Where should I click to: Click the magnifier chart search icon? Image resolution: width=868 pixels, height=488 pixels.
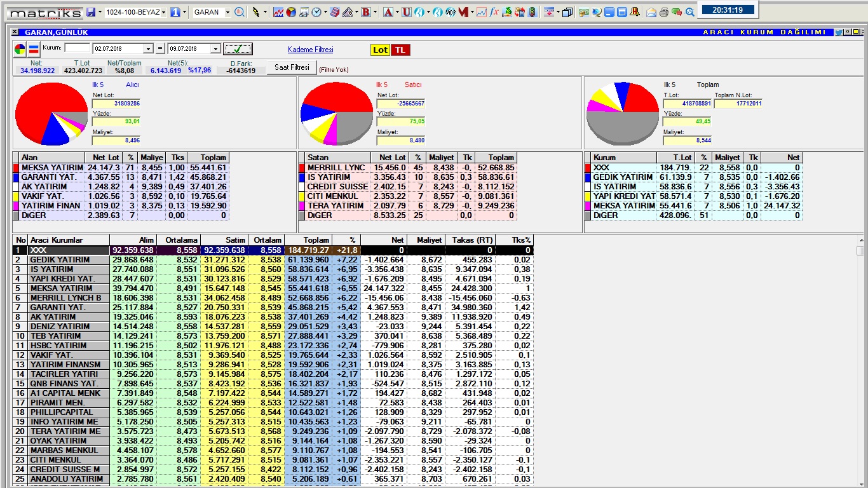pos(240,12)
